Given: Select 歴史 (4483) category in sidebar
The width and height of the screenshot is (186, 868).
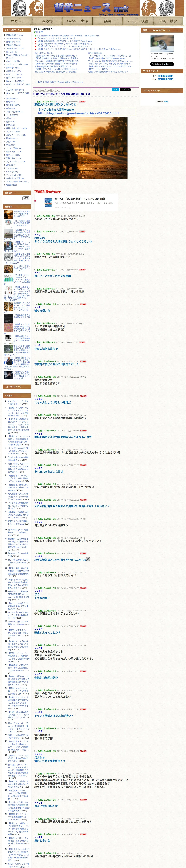Looking at the screenshot, I should tap(11, 125).
